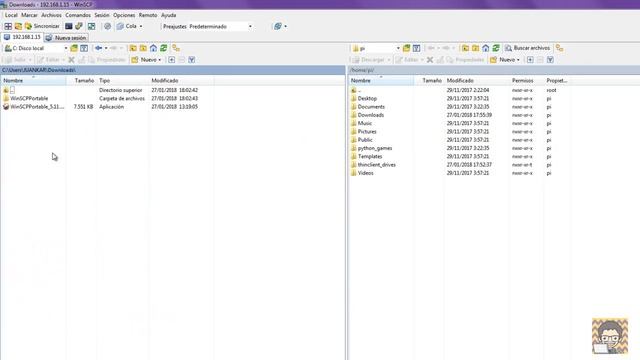Click Nuevo button in local panel
Image resolution: width=640 pixels, height=360 pixels.
[x=144, y=60]
